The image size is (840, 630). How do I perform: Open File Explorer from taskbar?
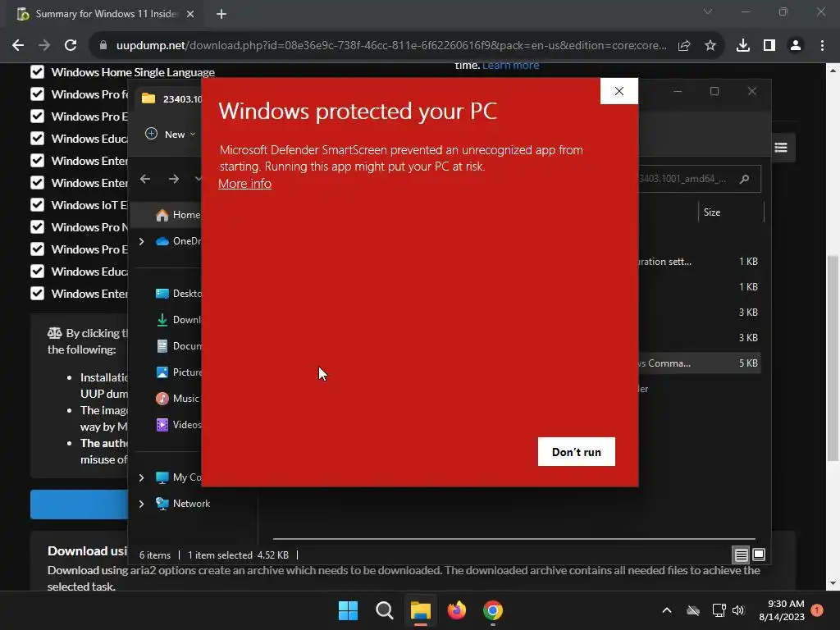(x=421, y=610)
